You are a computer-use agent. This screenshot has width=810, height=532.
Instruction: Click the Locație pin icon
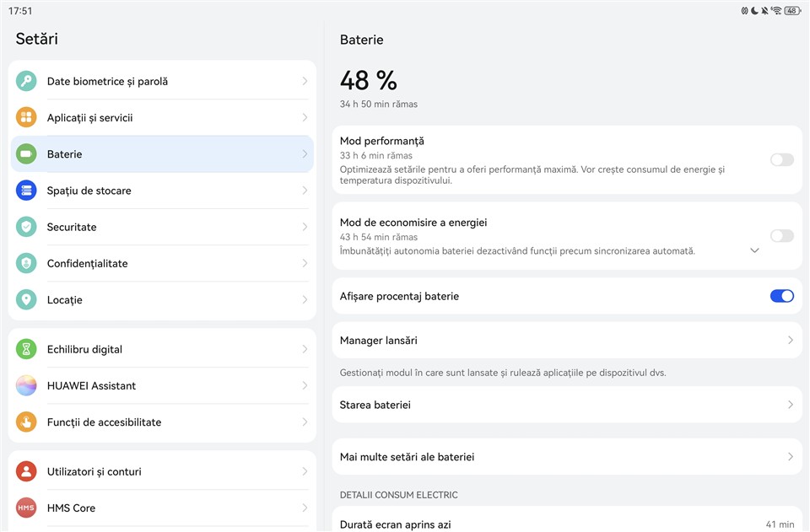tap(26, 299)
